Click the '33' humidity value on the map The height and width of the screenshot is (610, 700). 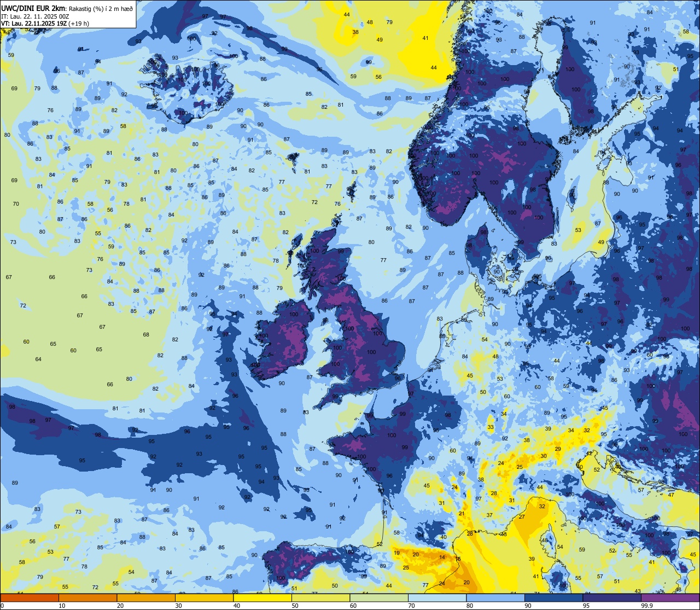(491, 427)
